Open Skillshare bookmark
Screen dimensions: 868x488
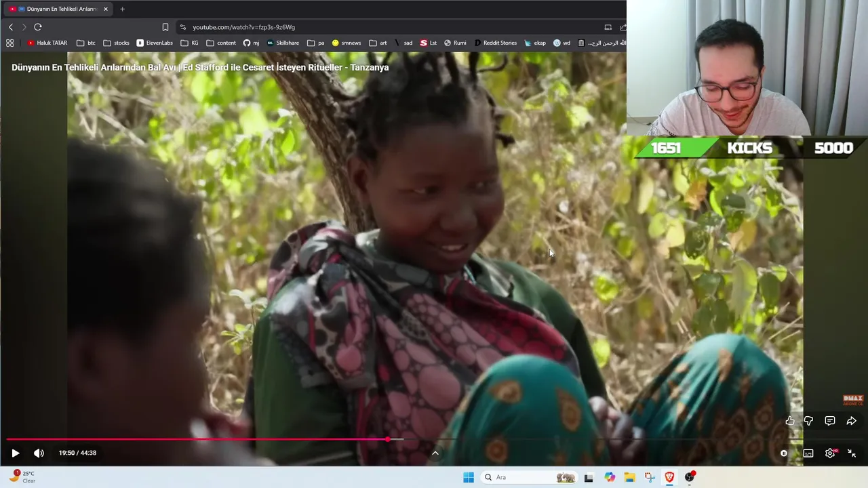pos(283,43)
